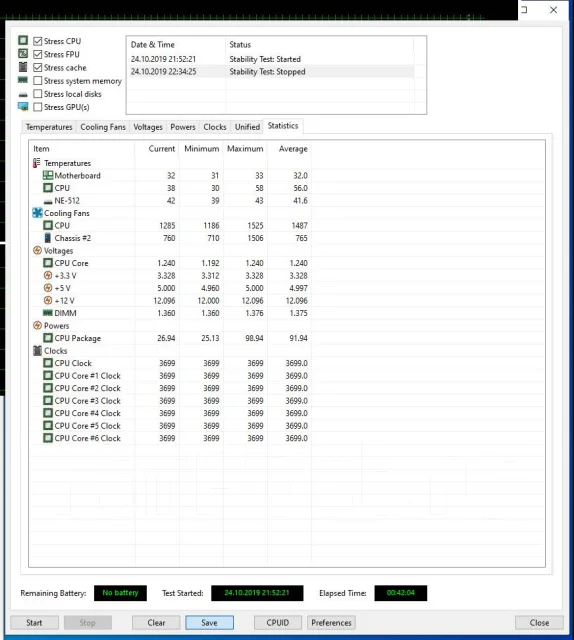Click the Test Started timestamp display

(257, 593)
